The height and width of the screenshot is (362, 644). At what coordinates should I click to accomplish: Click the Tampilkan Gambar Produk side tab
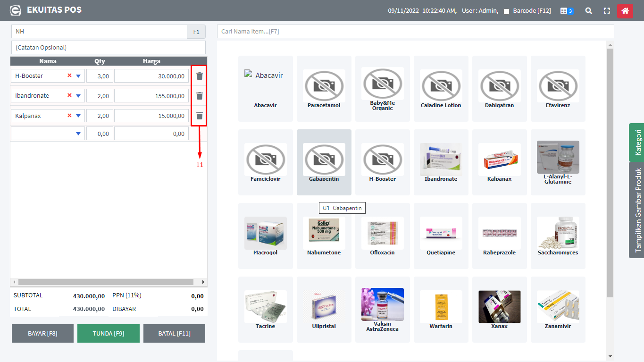tap(637, 210)
